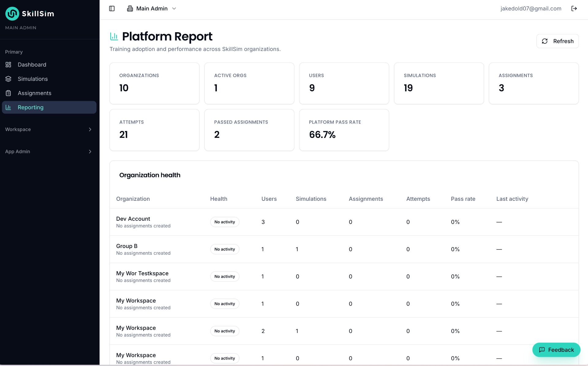This screenshot has width=588, height=366.
Task: Click the MAIN ADMIN sidebar label
Action: coord(21,28)
